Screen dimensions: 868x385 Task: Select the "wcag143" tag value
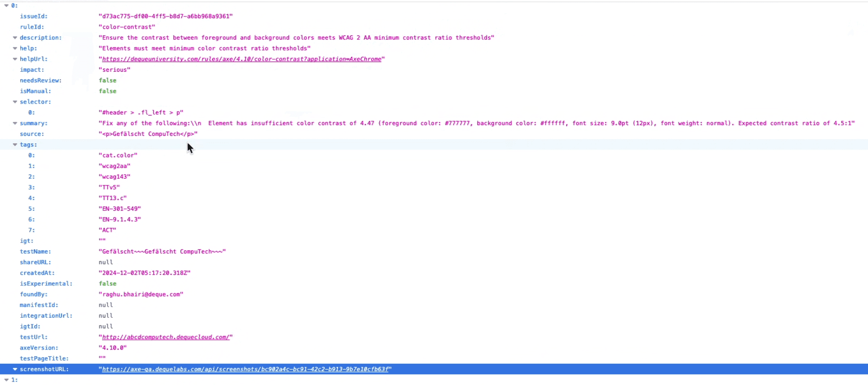[x=114, y=177]
